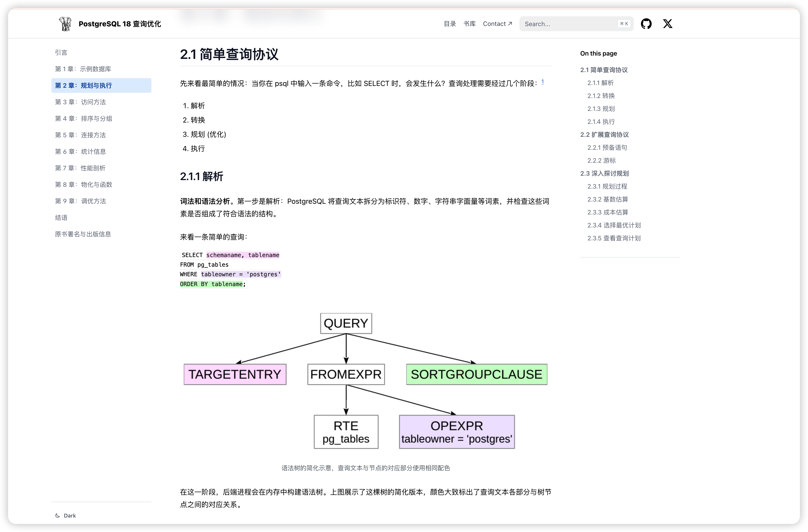The height and width of the screenshot is (532, 808).
Task: Focus the Search input field
Action: pos(576,24)
